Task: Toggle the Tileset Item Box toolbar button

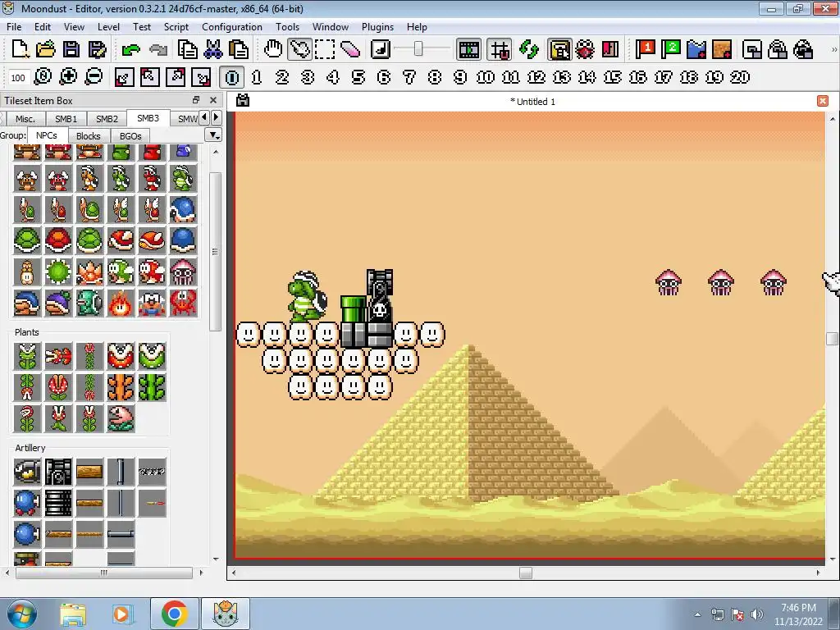Action: (x=559, y=50)
